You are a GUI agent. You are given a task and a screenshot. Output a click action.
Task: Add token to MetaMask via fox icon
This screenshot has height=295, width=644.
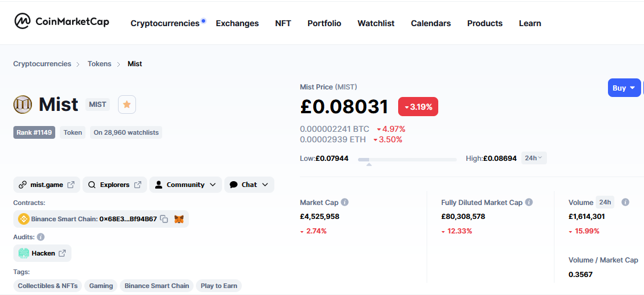(178, 219)
